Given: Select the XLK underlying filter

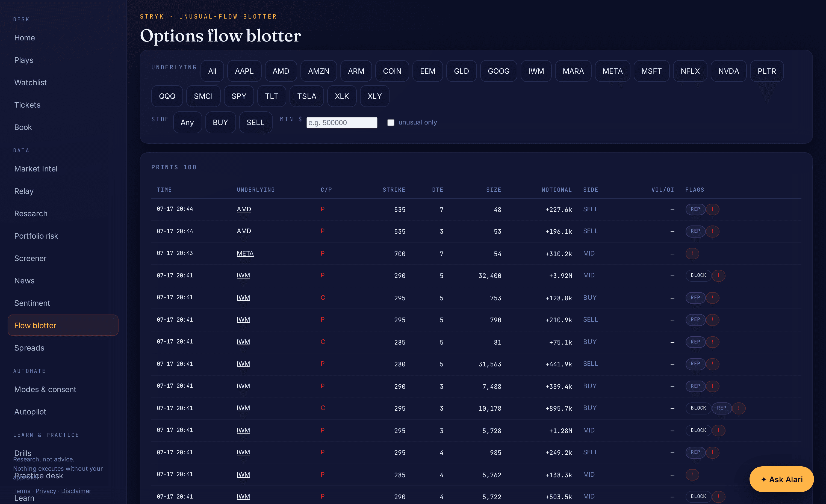Looking at the screenshot, I should [x=342, y=96].
